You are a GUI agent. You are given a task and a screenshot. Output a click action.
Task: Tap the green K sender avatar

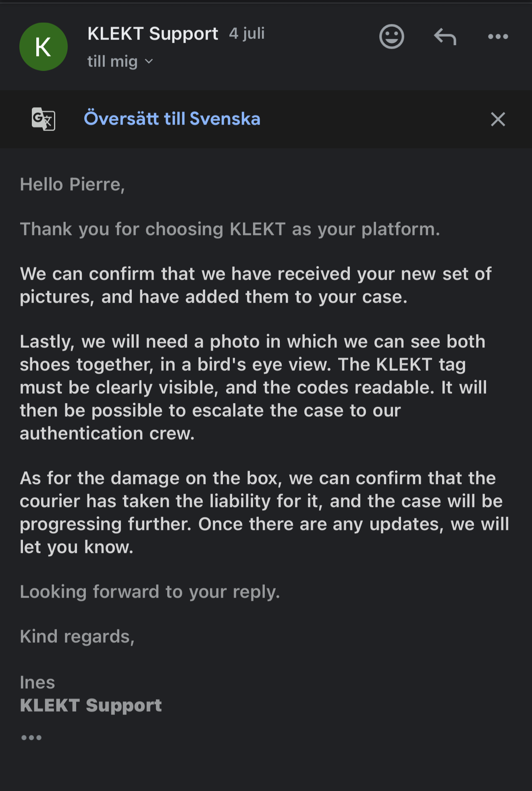(x=44, y=47)
